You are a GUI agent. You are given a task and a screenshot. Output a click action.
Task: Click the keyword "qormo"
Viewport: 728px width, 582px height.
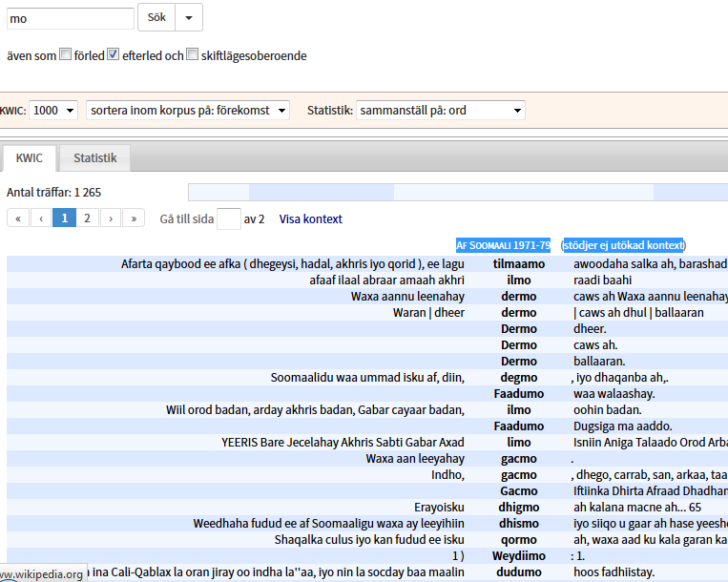(x=519, y=540)
